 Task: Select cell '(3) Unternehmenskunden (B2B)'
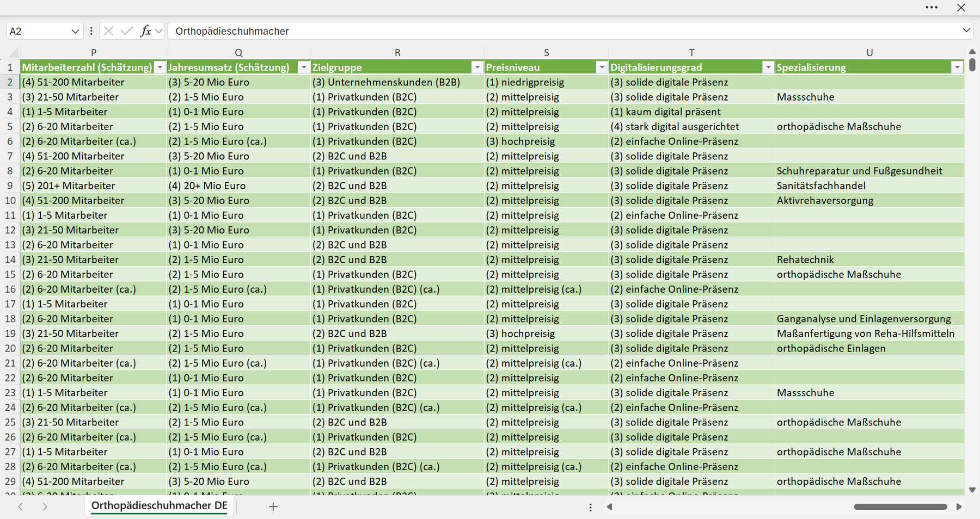pos(397,82)
